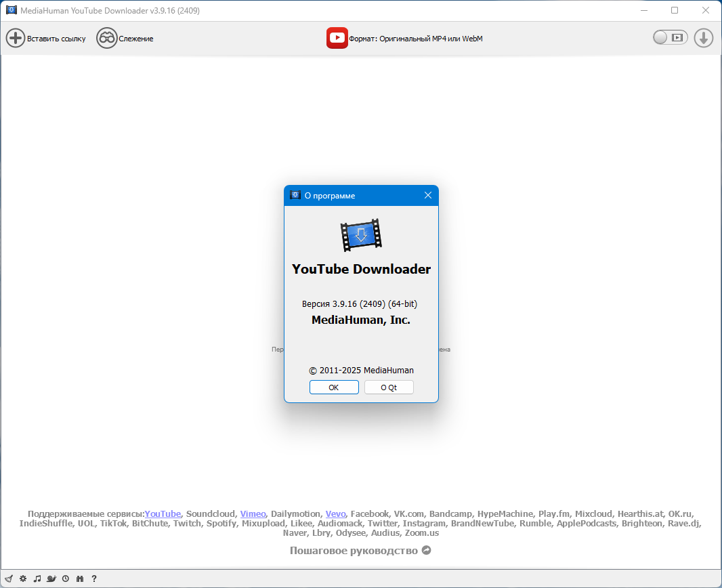Click the red YouTube format icon
722x588 pixels.
click(x=337, y=38)
